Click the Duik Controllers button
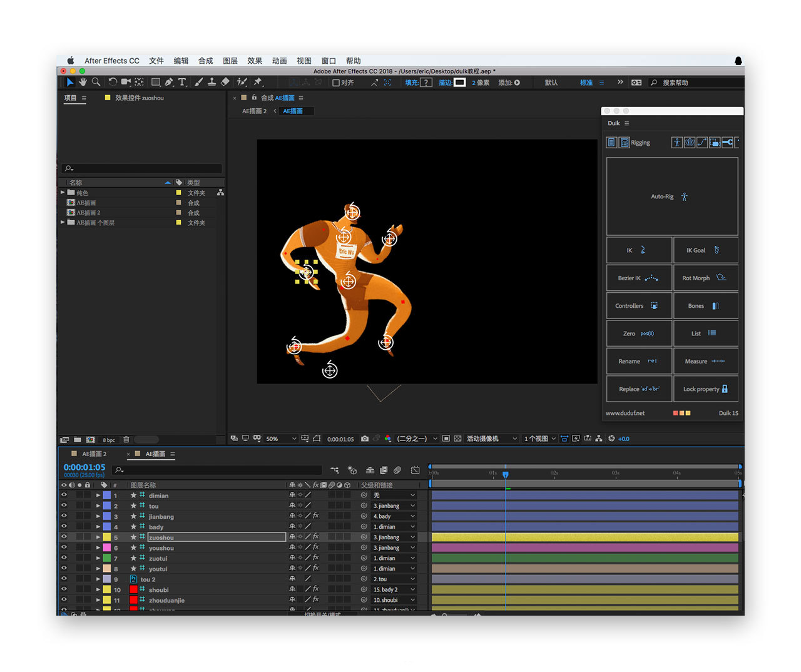Screen dimensions: 801x672 point(639,306)
